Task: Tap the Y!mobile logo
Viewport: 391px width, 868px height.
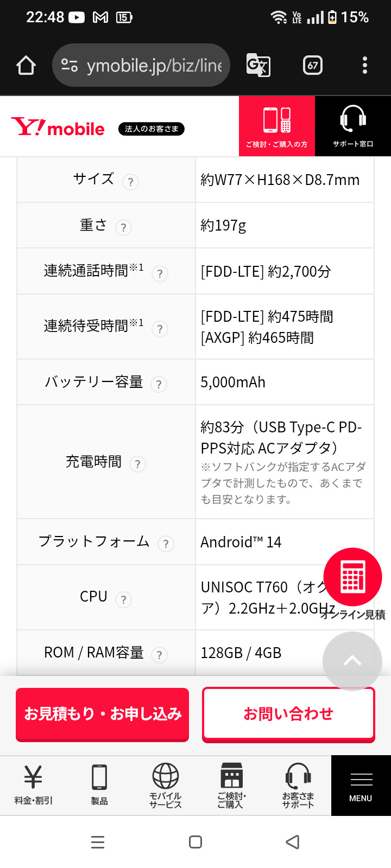Action: coord(58,127)
